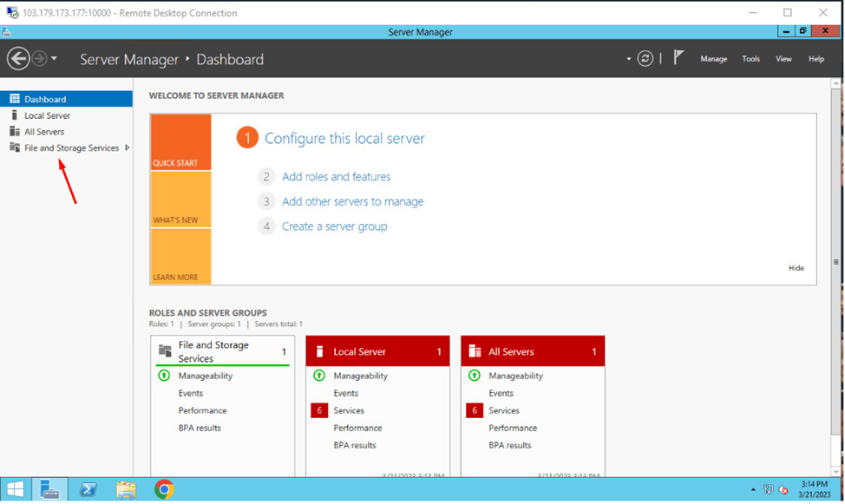The width and height of the screenshot is (845, 504).
Task: Open File Explorer from the taskbar
Action: pos(126,489)
